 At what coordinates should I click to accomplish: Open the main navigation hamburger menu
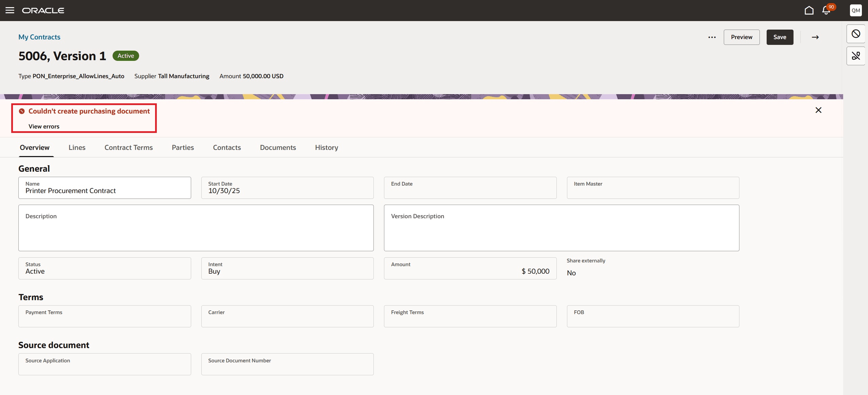9,10
